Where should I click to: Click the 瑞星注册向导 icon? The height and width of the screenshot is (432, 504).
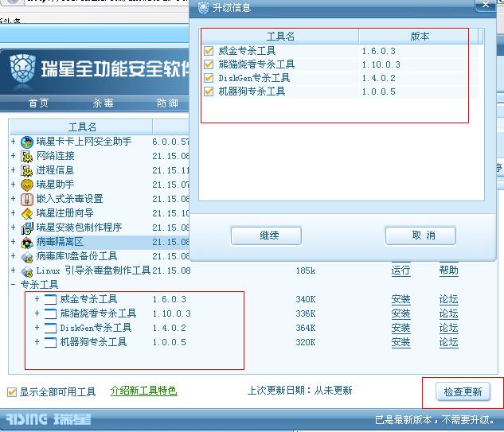[27, 213]
